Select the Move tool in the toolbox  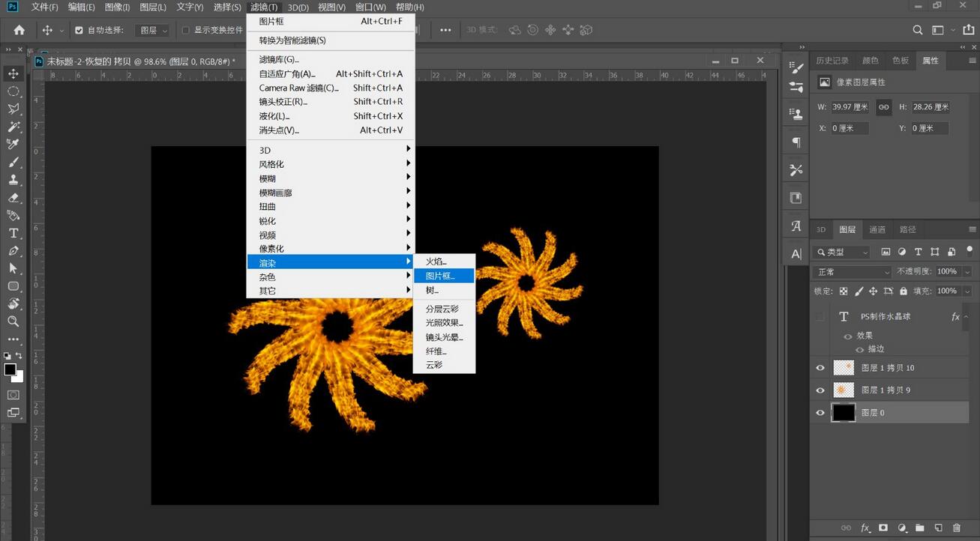13,73
